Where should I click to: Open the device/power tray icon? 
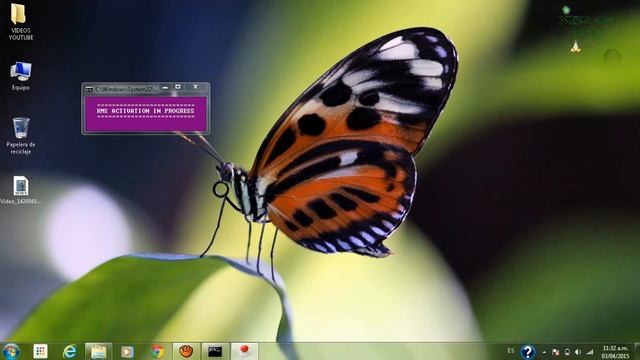(567, 352)
